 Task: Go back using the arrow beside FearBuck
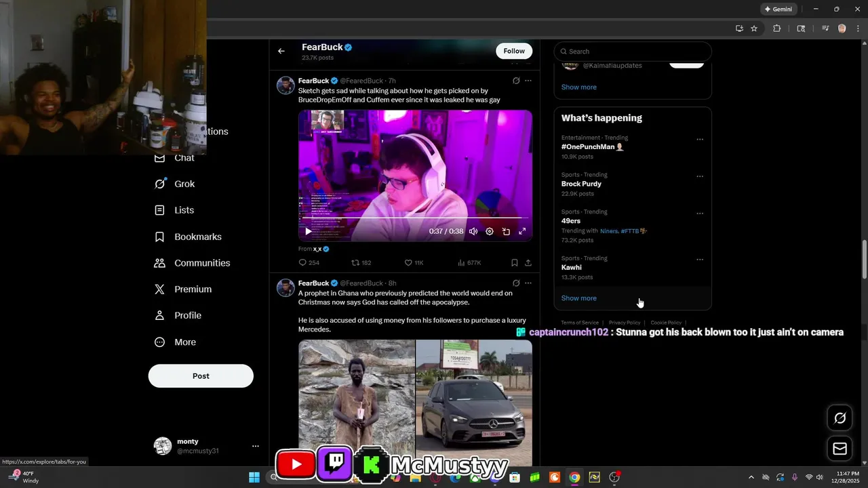tap(281, 51)
